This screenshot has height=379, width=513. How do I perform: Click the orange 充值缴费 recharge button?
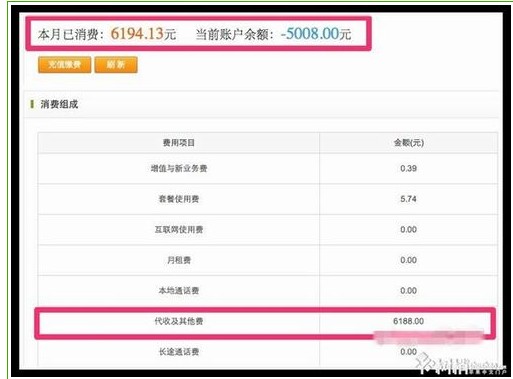pos(64,65)
